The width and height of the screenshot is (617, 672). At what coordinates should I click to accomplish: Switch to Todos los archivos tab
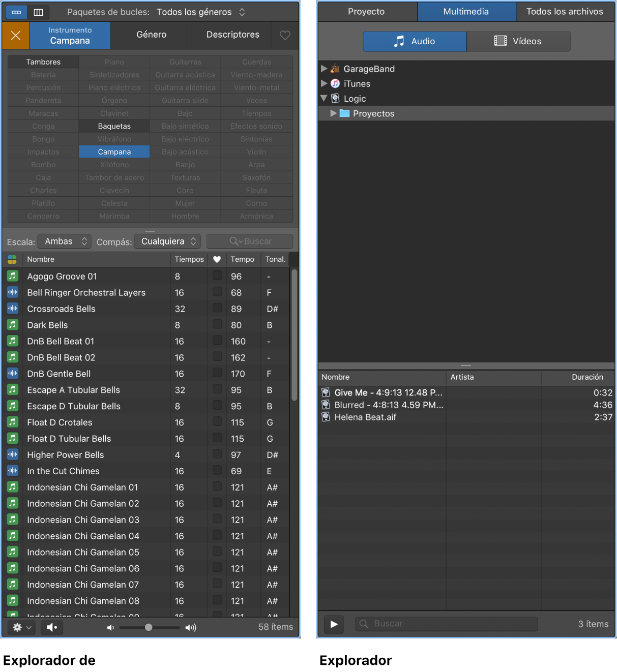point(565,12)
